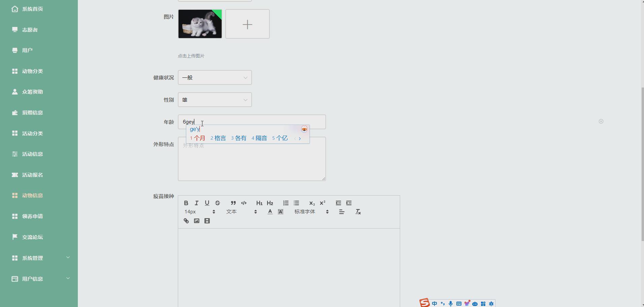The width and height of the screenshot is (644, 307).
Task: Click inside the 疫苗接种 rich text editor area
Action: point(289,268)
